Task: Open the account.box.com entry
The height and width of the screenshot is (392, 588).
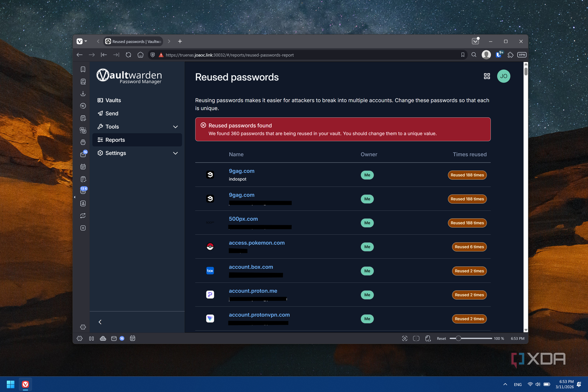Action: (x=251, y=267)
